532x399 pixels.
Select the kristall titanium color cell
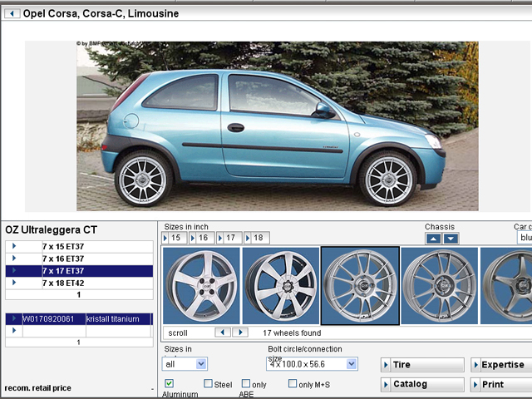(x=118, y=319)
